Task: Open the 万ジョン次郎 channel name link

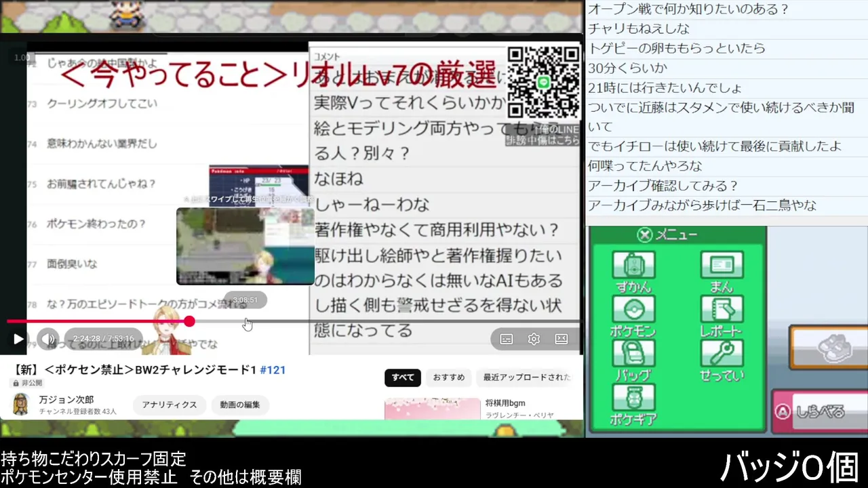Action: [x=66, y=399]
